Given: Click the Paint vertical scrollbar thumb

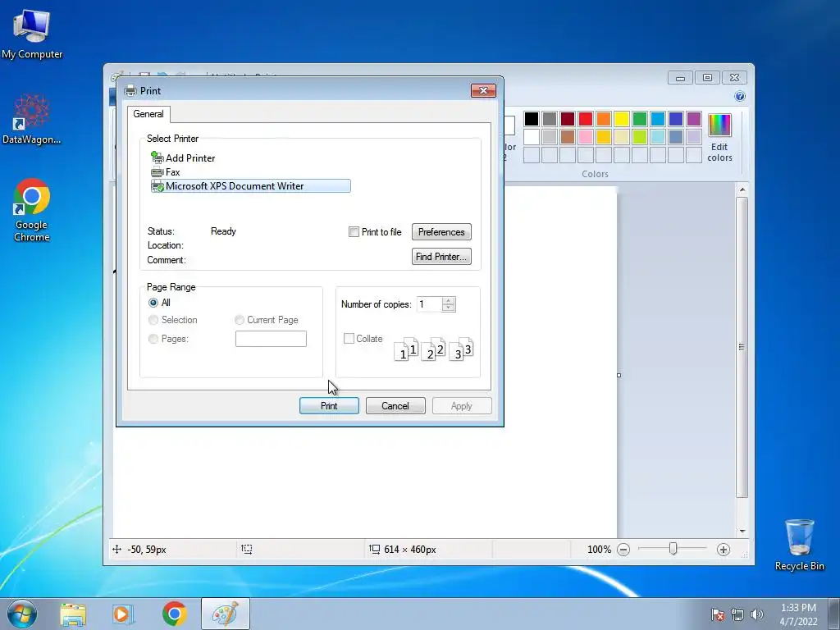Looking at the screenshot, I should (742, 347).
